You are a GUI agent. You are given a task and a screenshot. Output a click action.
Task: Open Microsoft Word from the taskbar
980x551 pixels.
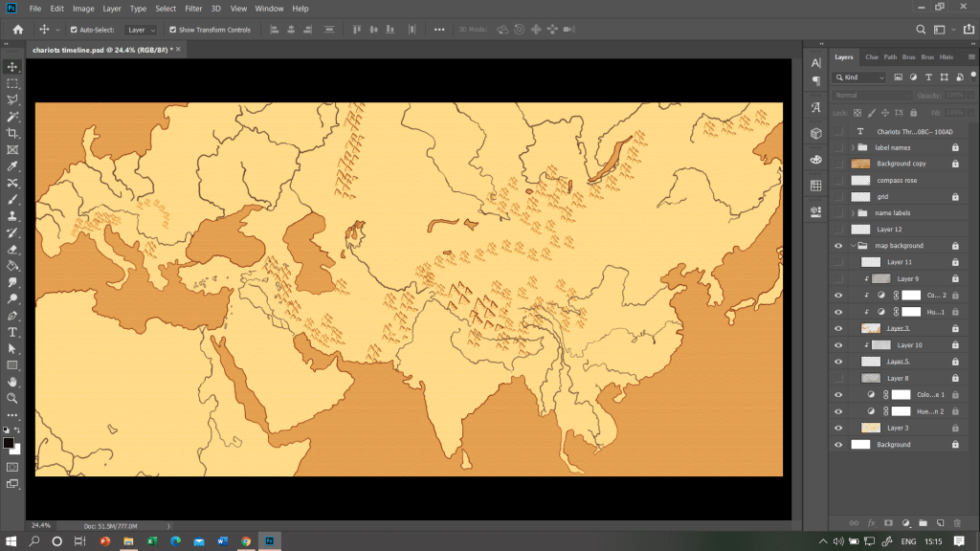click(x=222, y=541)
